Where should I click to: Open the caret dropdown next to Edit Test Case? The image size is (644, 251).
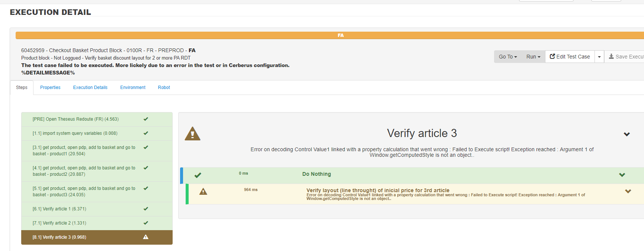tap(599, 57)
